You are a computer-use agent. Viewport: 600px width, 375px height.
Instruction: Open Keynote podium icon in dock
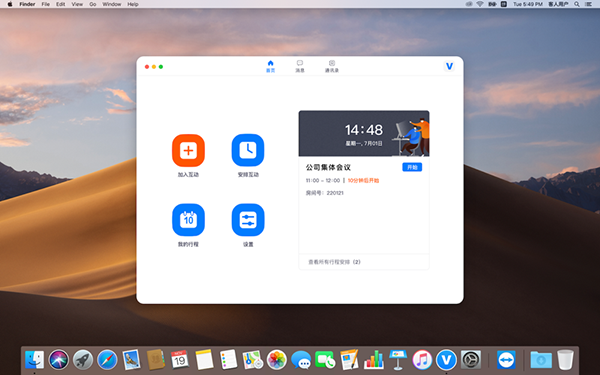click(398, 360)
